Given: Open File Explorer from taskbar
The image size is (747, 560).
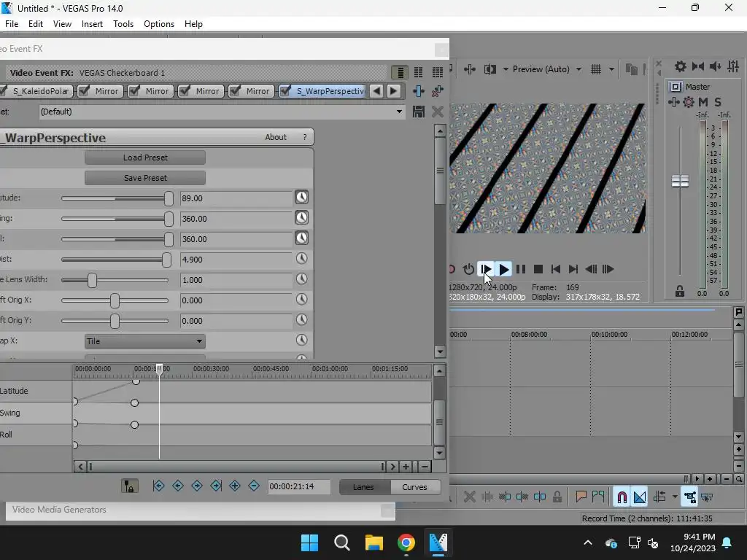Looking at the screenshot, I should [x=374, y=542].
